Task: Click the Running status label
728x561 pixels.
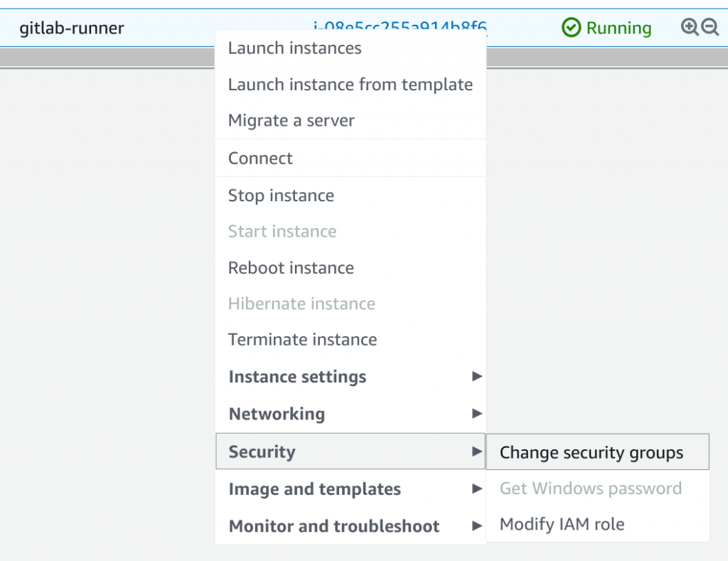Action: coord(619,28)
